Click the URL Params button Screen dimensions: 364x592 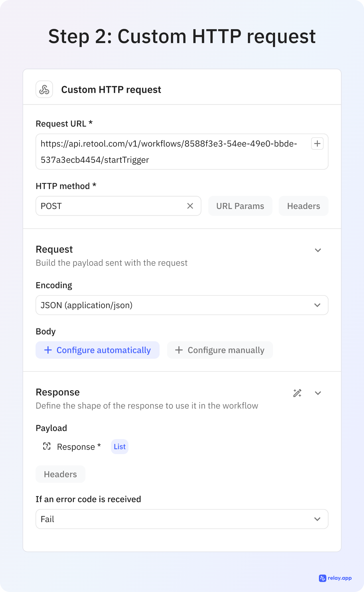pyautogui.click(x=240, y=206)
